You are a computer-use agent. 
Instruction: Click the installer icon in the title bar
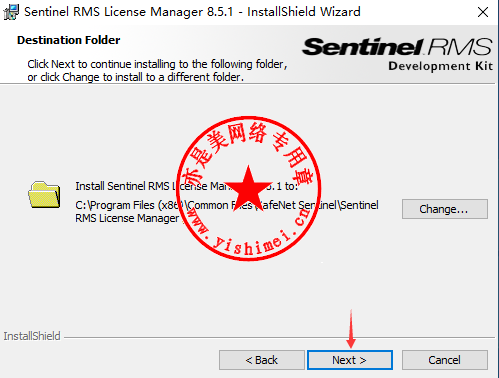click(x=11, y=12)
